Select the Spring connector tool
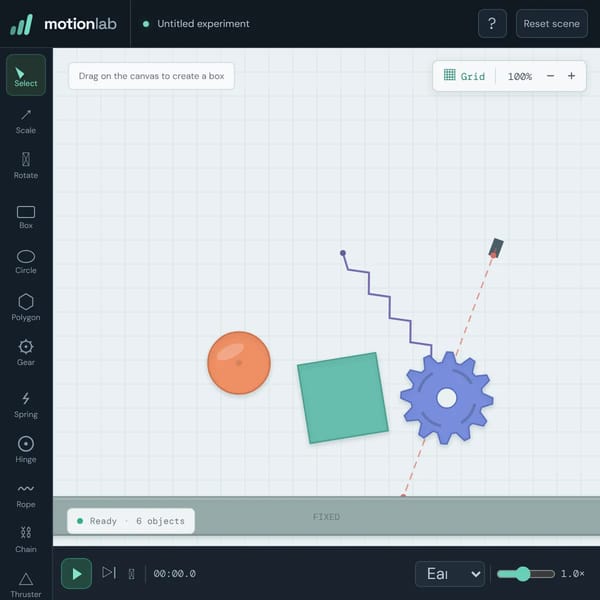Image resolution: width=600 pixels, height=600 pixels. [26, 404]
